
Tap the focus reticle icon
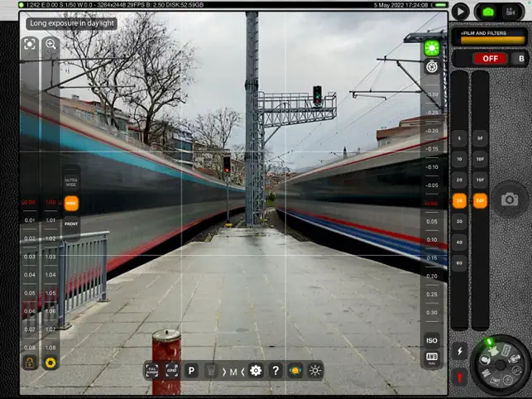[30, 45]
